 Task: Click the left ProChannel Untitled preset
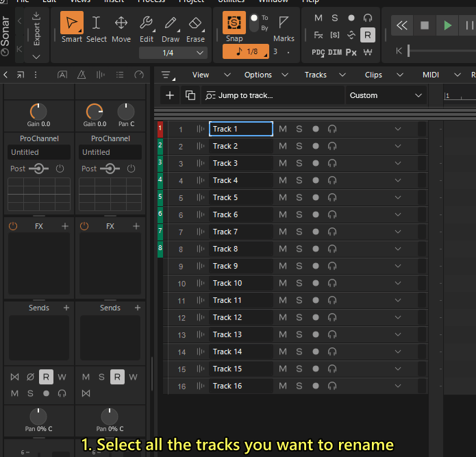39,152
